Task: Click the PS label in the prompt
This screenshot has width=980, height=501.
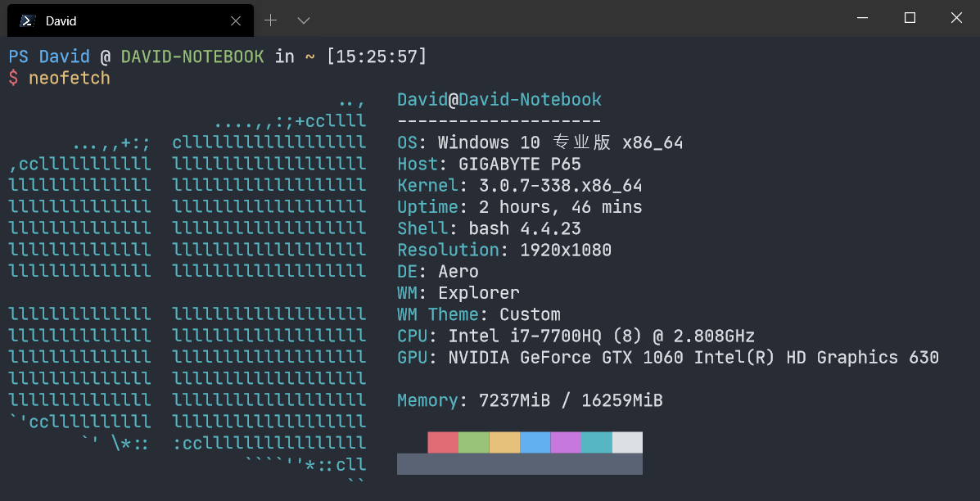Action: click(19, 56)
